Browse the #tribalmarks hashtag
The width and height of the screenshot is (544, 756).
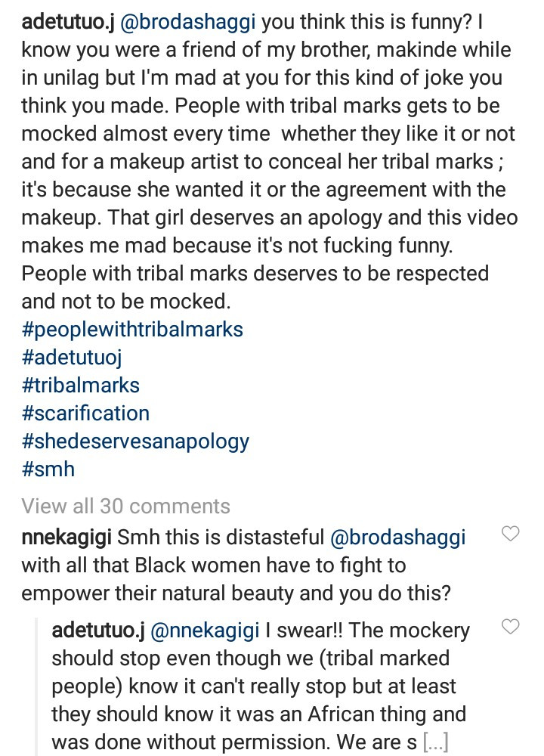tap(81, 385)
